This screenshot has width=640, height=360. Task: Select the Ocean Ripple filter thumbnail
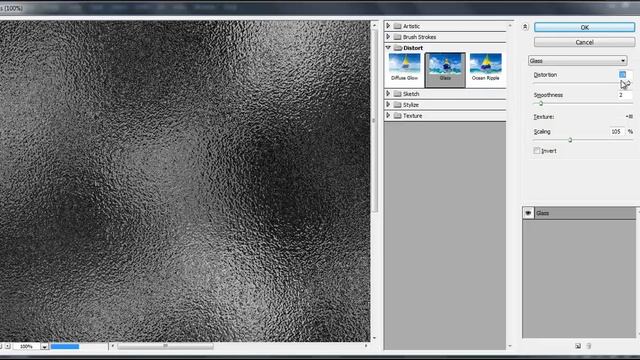click(x=485, y=67)
